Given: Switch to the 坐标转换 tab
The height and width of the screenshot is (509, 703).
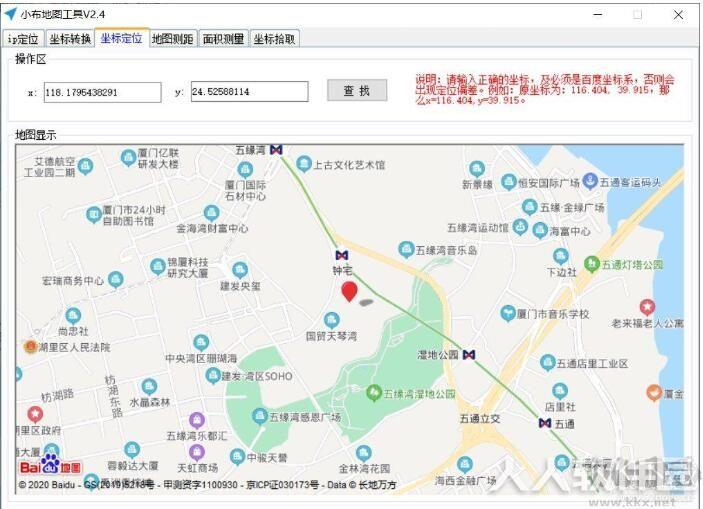Looking at the screenshot, I should pyautogui.click(x=70, y=39).
